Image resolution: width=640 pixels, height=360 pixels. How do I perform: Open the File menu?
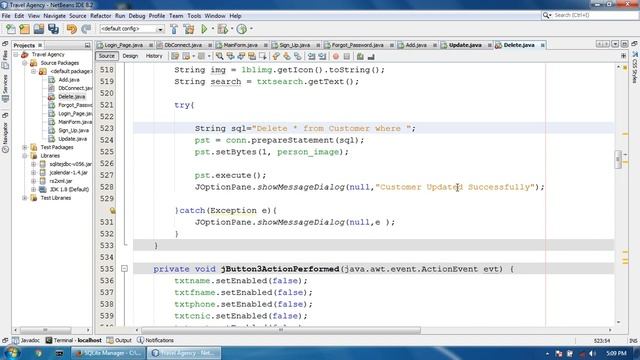6,16
